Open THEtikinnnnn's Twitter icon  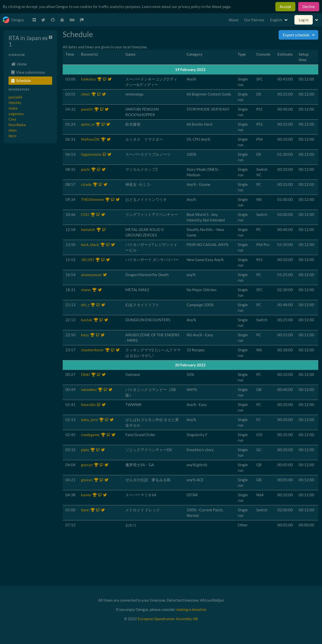click(x=118, y=200)
